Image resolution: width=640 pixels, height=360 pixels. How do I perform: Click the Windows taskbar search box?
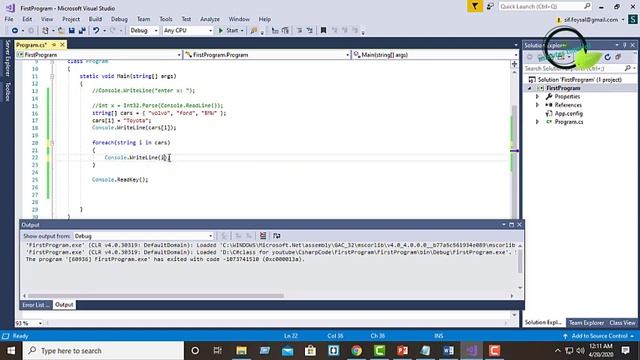pyautogui.click(x=103, y=351)
